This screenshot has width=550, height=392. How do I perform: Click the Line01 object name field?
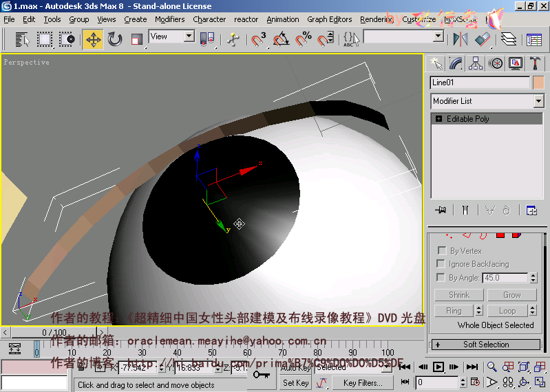480,83
